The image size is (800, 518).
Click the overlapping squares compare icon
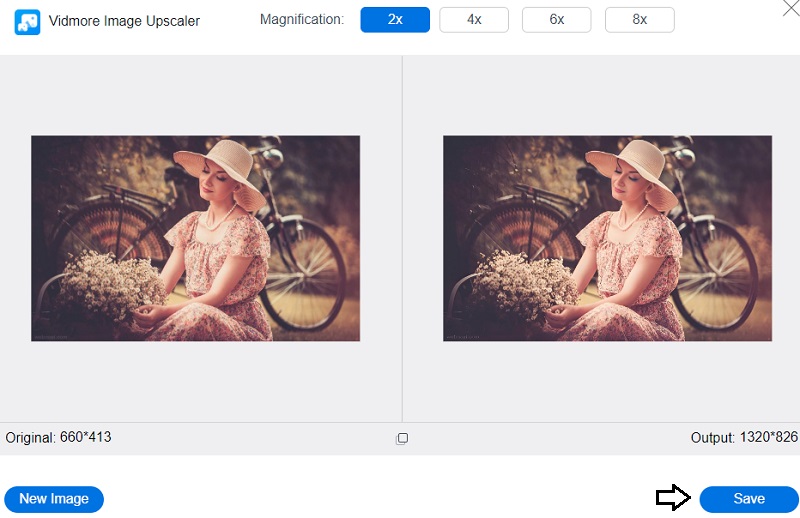402,438
